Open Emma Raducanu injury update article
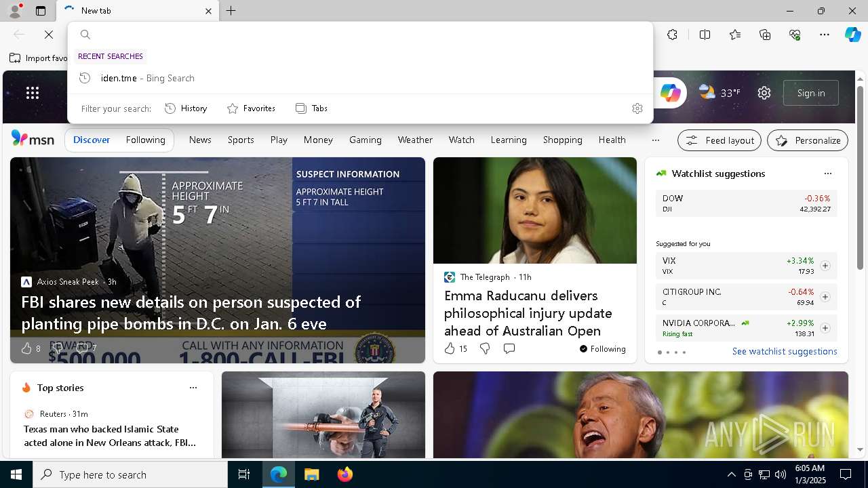 click(528, 313)
